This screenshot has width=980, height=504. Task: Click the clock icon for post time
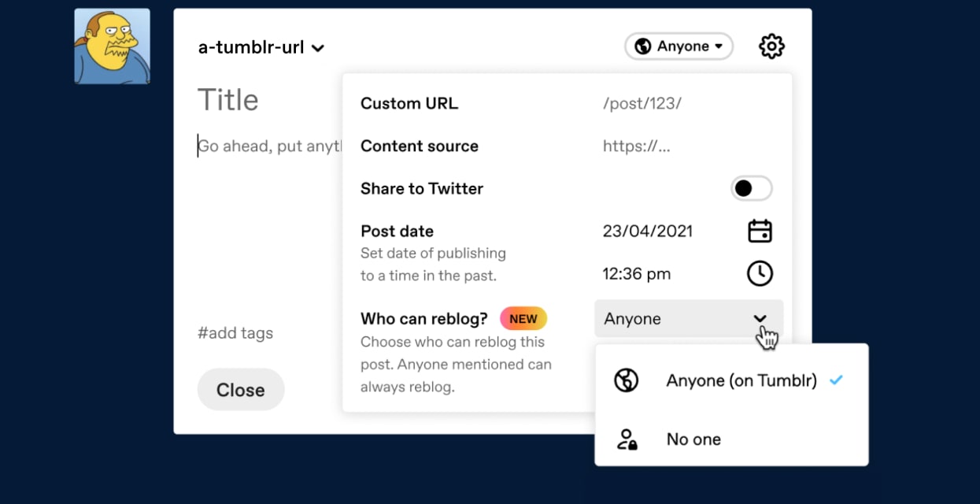coord(760,274)
